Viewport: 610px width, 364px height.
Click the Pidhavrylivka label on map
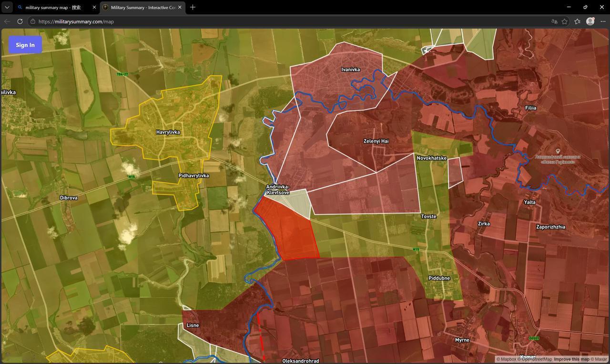[x=193, y=176]
